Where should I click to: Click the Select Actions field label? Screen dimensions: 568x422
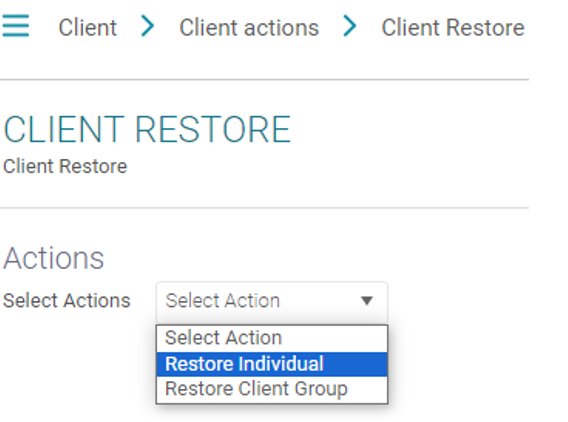[x=67, y=301]
